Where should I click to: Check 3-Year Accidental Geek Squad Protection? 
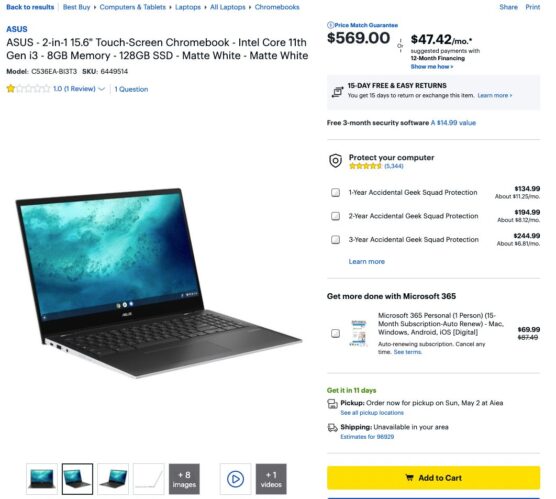pos(335,240)
